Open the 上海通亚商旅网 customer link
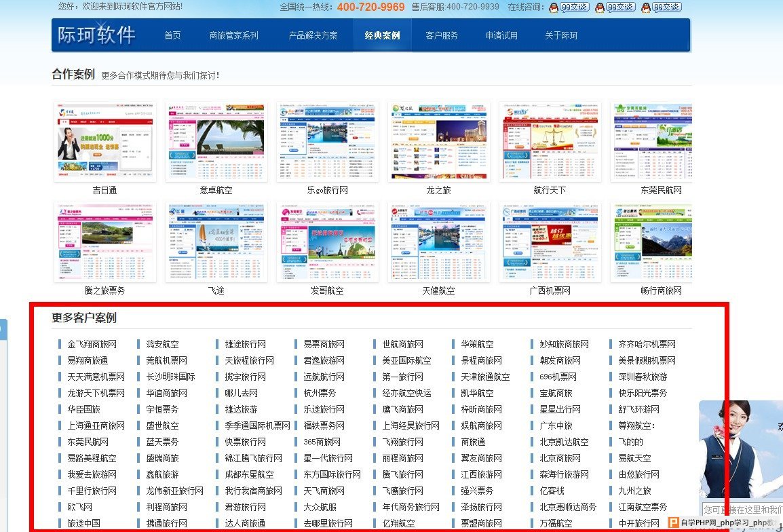 96,425
